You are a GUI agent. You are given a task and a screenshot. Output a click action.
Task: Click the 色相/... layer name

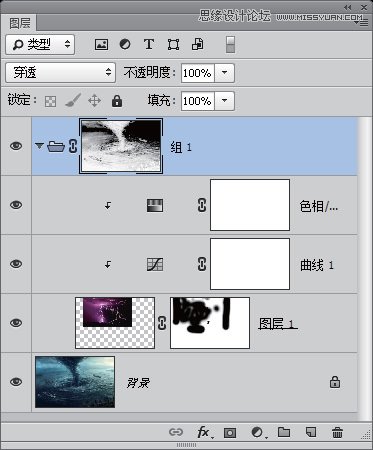click(319, 206)
